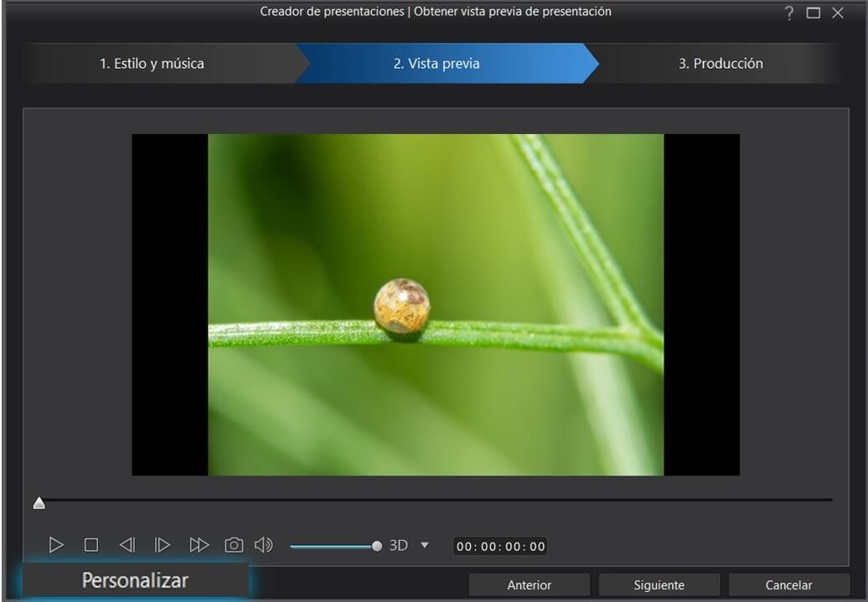Go to the Estilo y música step

[152, 64]
